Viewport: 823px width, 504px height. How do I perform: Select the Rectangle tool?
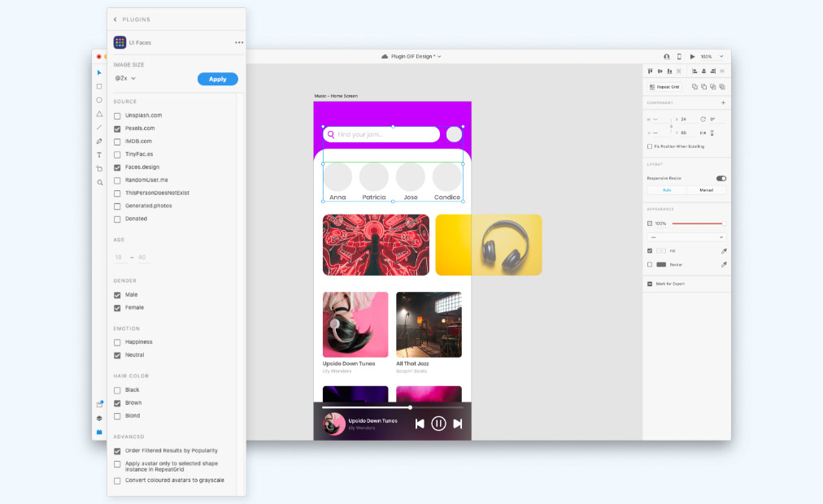pyautogui.click(x=99, y=86)
